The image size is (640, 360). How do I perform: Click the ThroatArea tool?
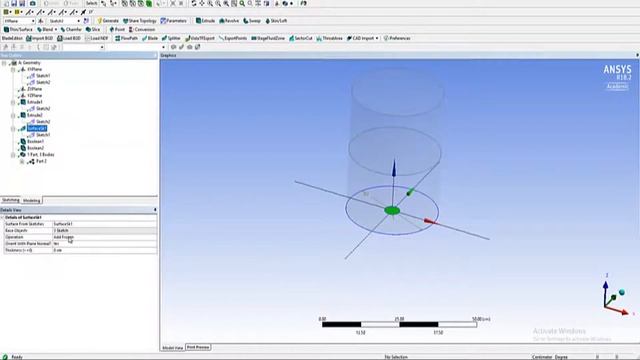(329, 38)
